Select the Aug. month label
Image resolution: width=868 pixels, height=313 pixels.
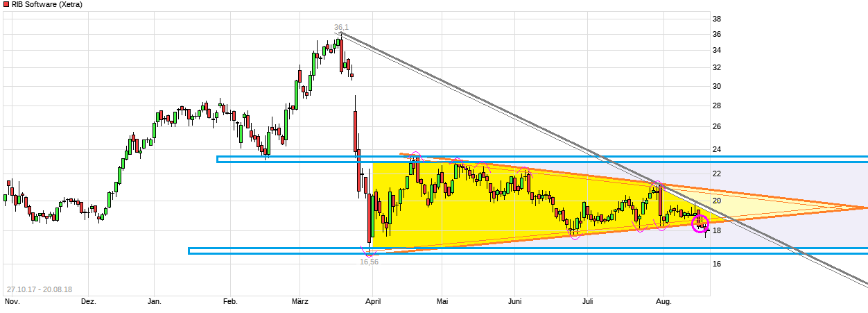663,302
